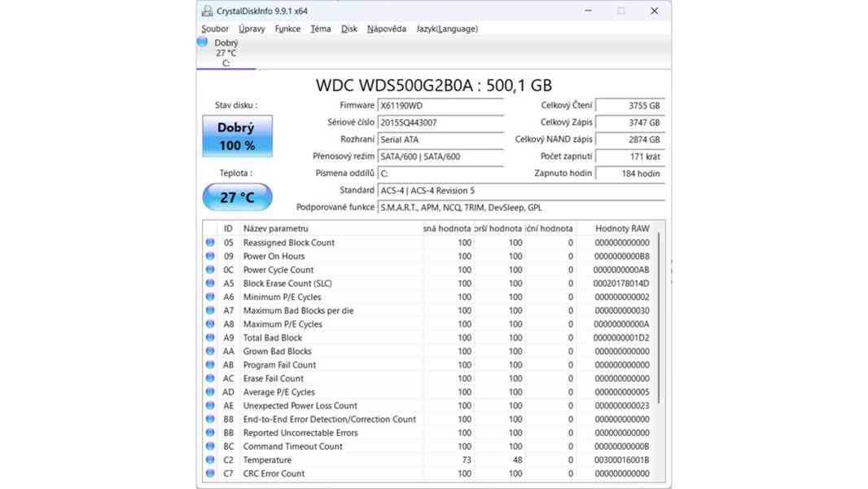Click the Zapnuto hodin value 184 hodin
This screenshot has width=868, height=489.
pos(630,174)
